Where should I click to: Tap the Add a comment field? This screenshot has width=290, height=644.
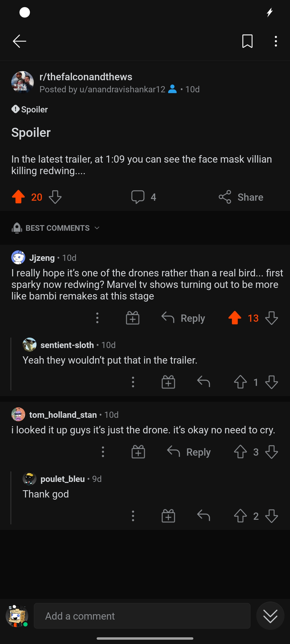click(x=142, y=616)
